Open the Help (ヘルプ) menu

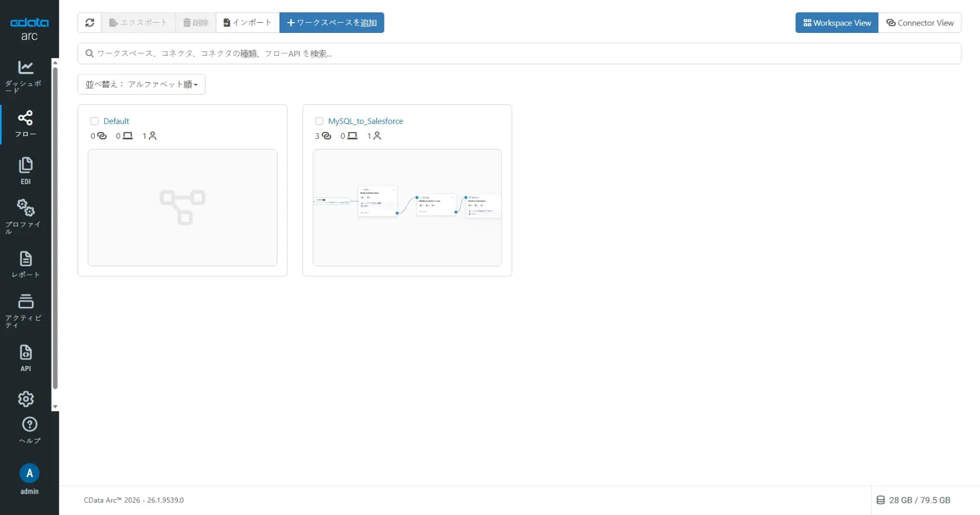pos(29,431)
